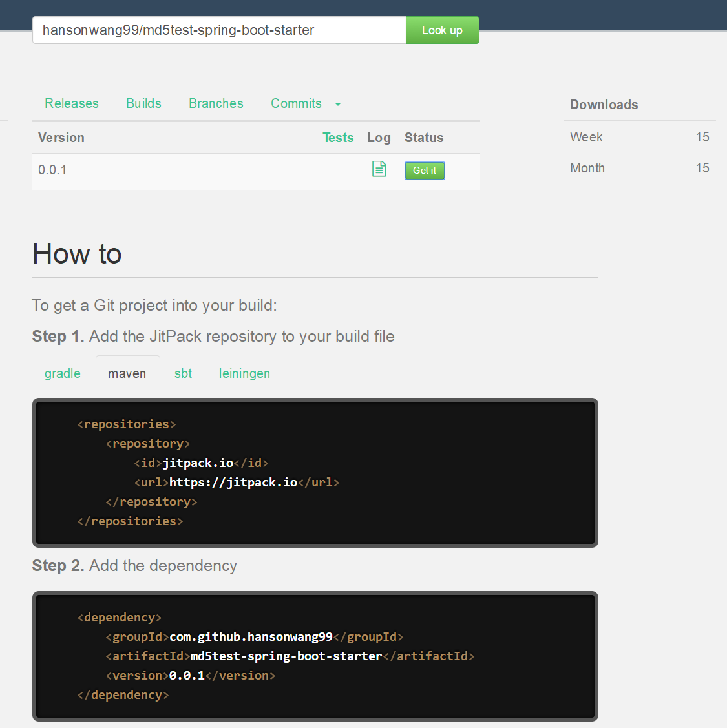727x728 pixels.
Task: Select the maven build tab
Action: [127, 373]
